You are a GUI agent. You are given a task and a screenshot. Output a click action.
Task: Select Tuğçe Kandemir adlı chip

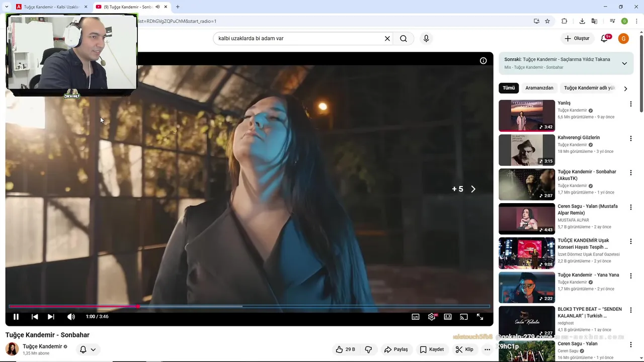pos(589,88)
